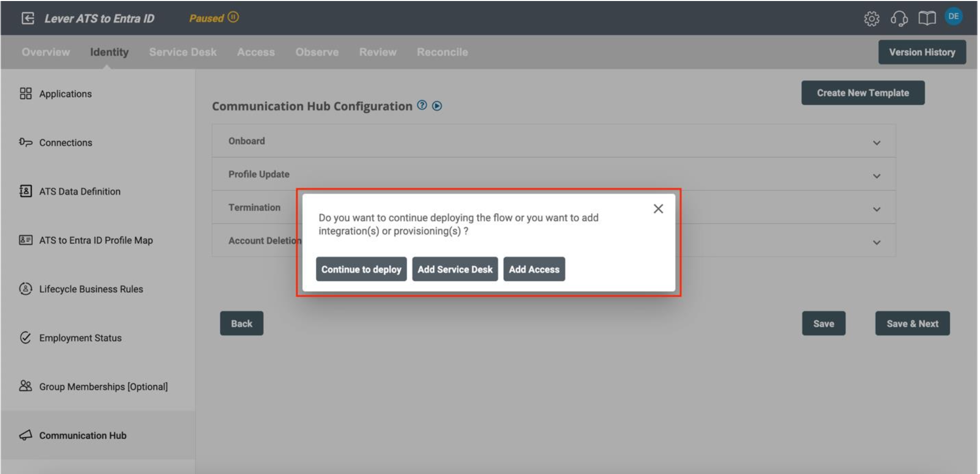The height and width of the screenshot is (474, 980).
Task: Expand the Account Deletion section chevron
Action: (x=877, y=243)
